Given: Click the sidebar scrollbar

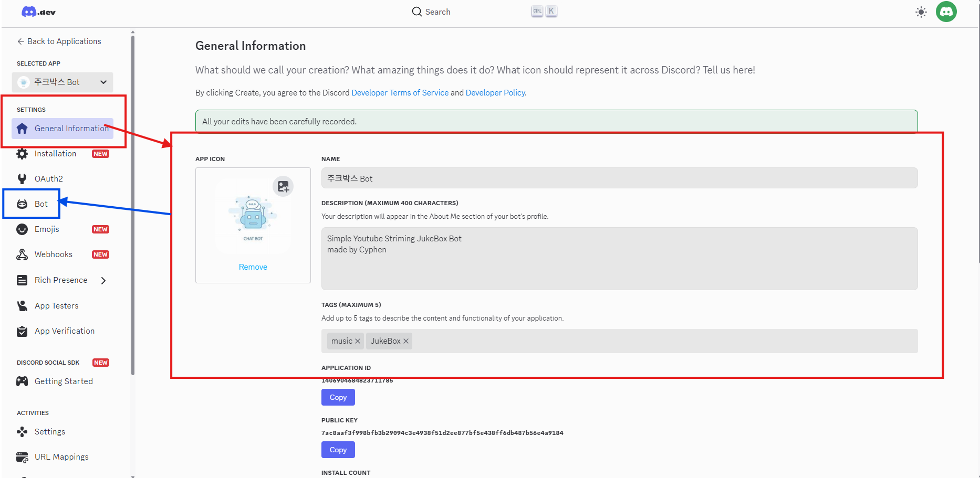Looking at the screenshot, I should point(133,205).
